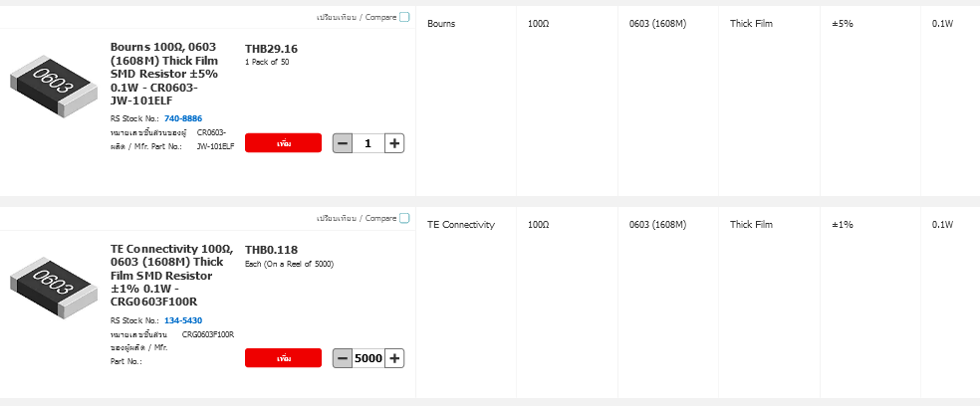Image resolution: width=980 pixels, height=406 pixels.
Task: Open TE Connectivity 0603 resistor image
Action: pyautogui.click(x=55, y=287)
